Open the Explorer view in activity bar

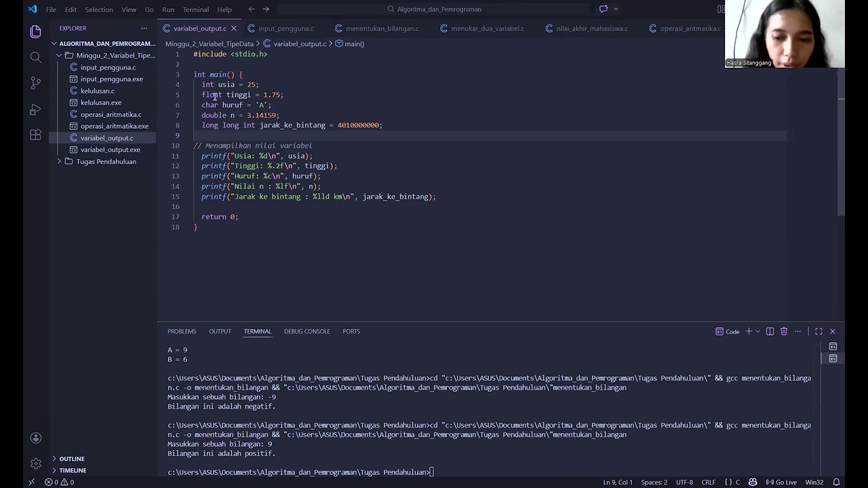(x=36, y=31)
